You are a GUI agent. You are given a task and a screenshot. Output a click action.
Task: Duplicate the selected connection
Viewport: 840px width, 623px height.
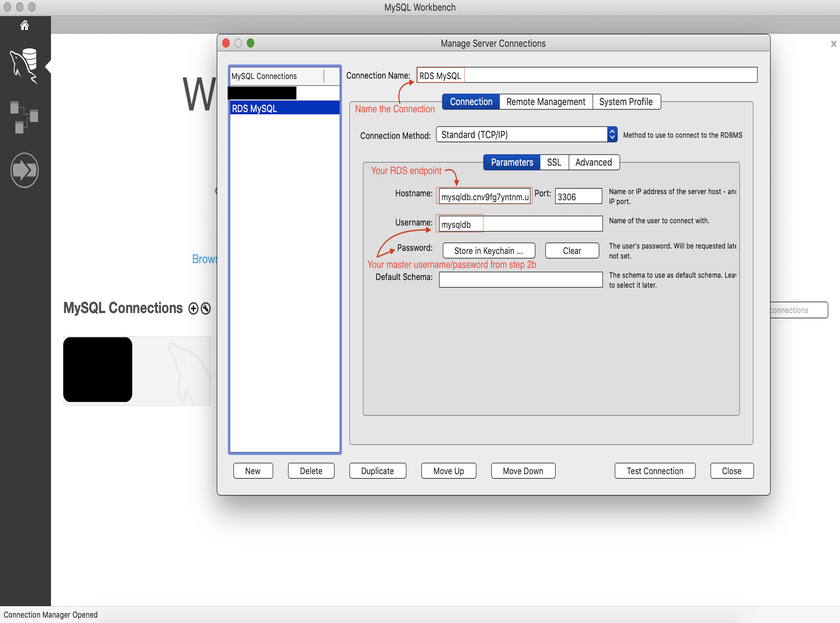378,471
